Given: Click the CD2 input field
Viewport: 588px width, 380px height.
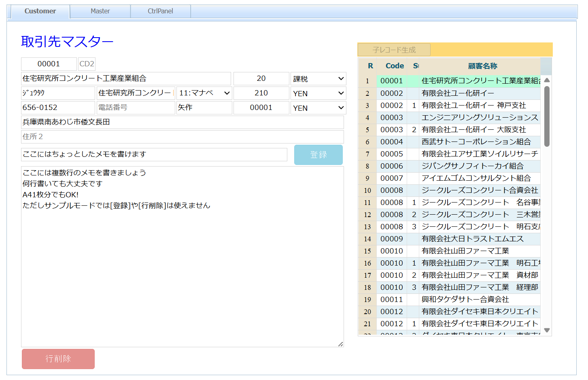Looking at the screenshot, I should coord(87,64).
